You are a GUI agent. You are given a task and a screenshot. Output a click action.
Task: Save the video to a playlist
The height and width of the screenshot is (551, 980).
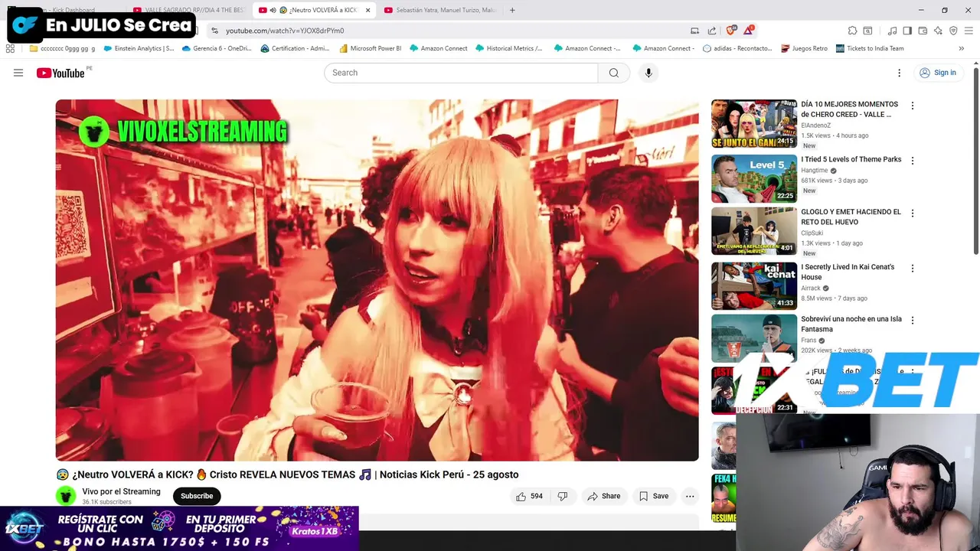654,496
